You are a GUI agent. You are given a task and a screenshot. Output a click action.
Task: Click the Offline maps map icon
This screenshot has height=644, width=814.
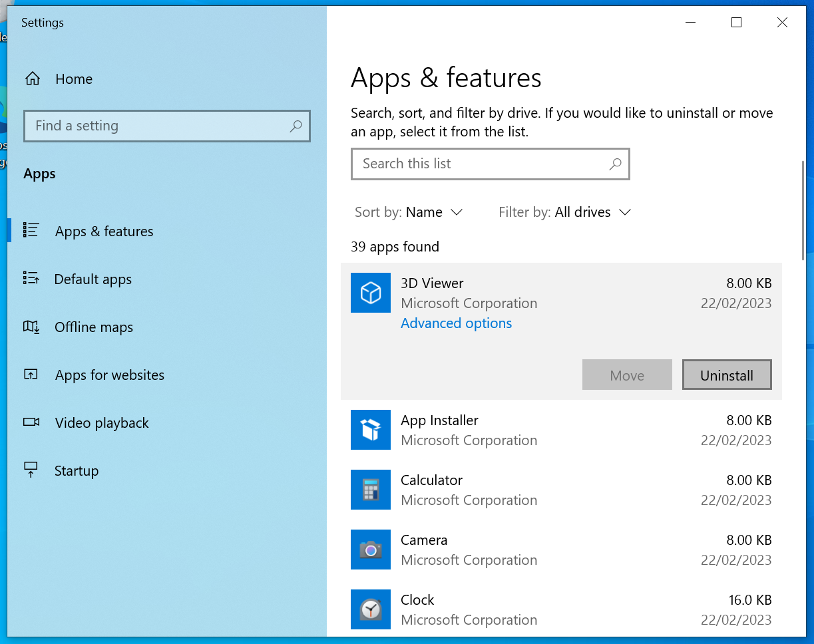[31, 327]
